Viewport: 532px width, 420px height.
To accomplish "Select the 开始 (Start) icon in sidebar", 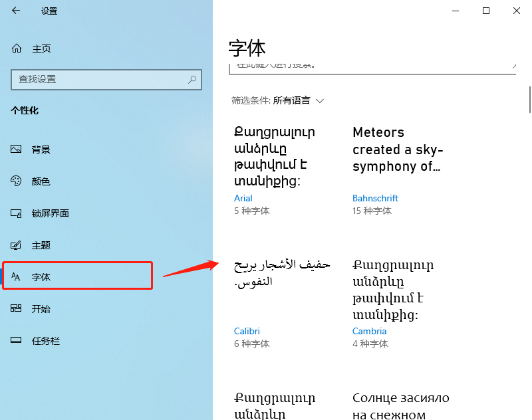I will (x=16, y=308).
